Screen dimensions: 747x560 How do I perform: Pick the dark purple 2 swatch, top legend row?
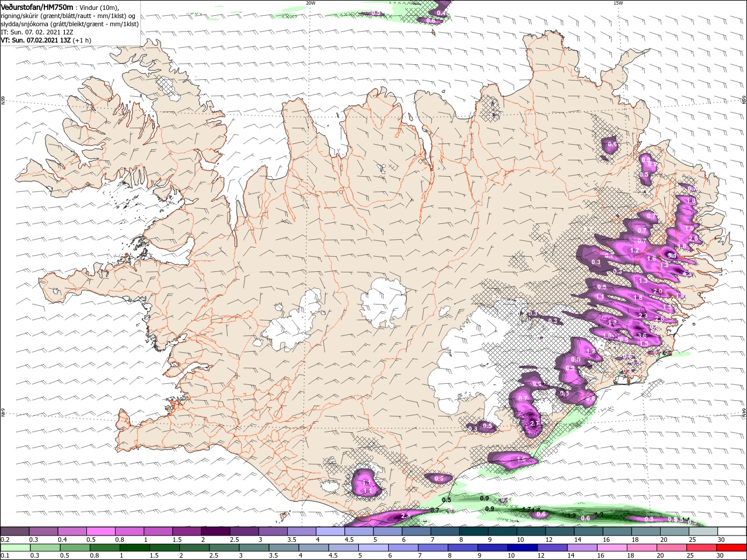[215, 531]
